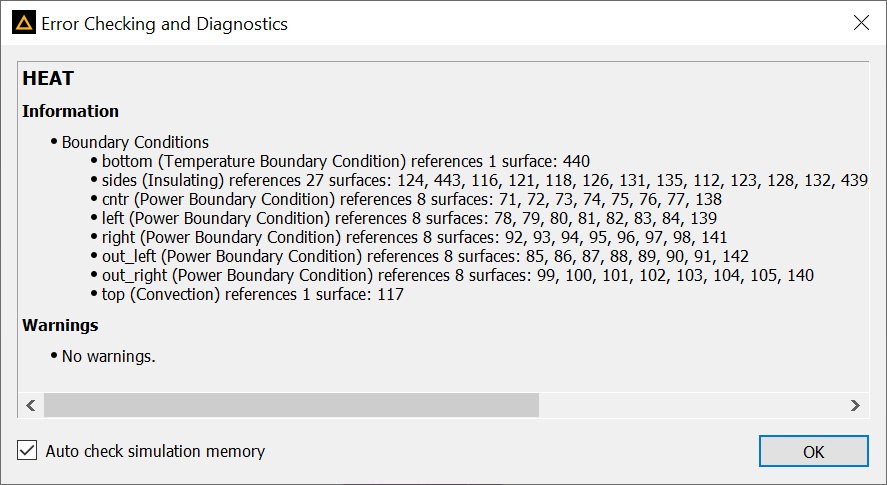This screenshot has width=887, height=485.
Task: Click the Warnings section heading
Action: [60, 325]
